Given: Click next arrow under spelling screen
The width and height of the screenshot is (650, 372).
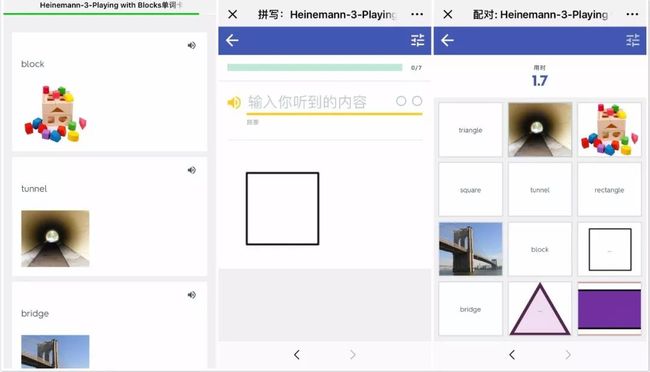Looking at the screenshot, I should tap(352, 355).
